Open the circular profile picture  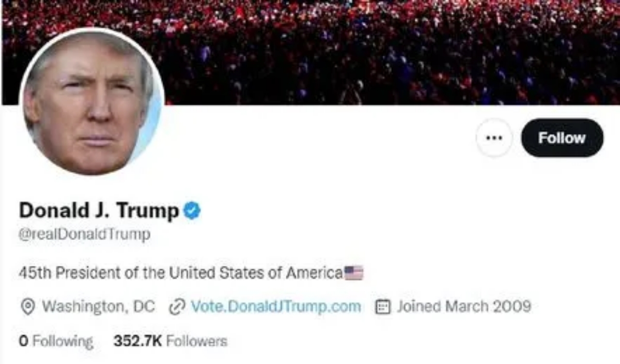92,102
